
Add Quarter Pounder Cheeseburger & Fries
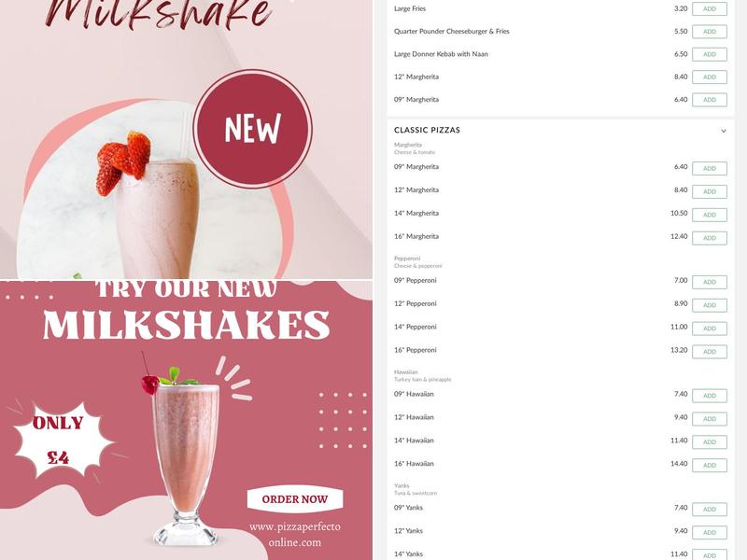pos(710,32)
